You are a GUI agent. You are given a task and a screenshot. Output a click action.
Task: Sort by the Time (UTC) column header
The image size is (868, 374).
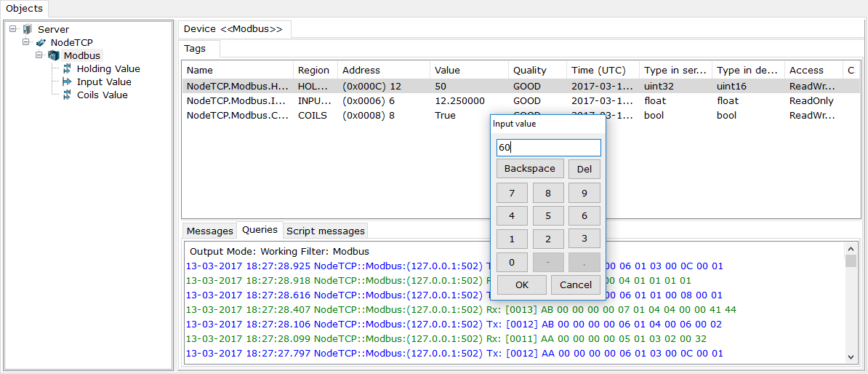602,71
